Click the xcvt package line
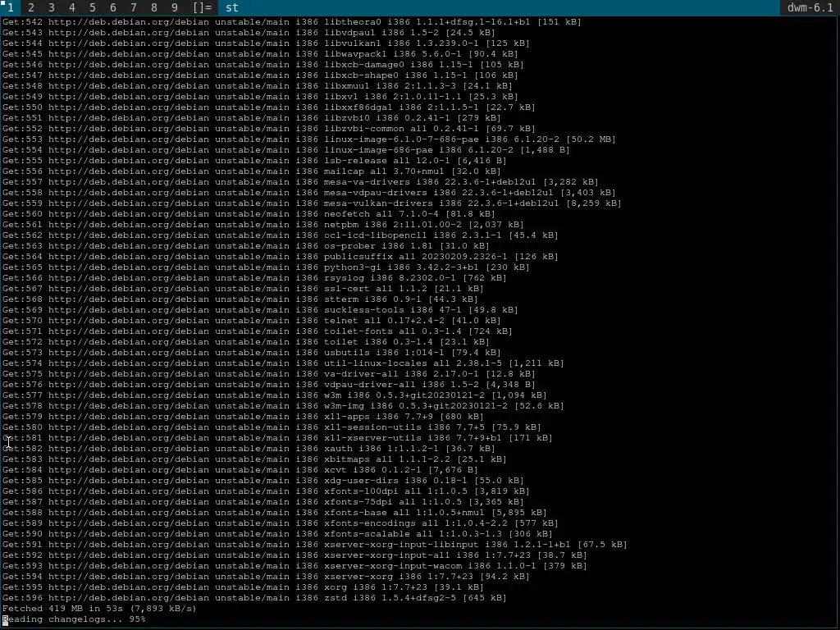This screenshot has width=840, height=630. [x=240, y=470]
